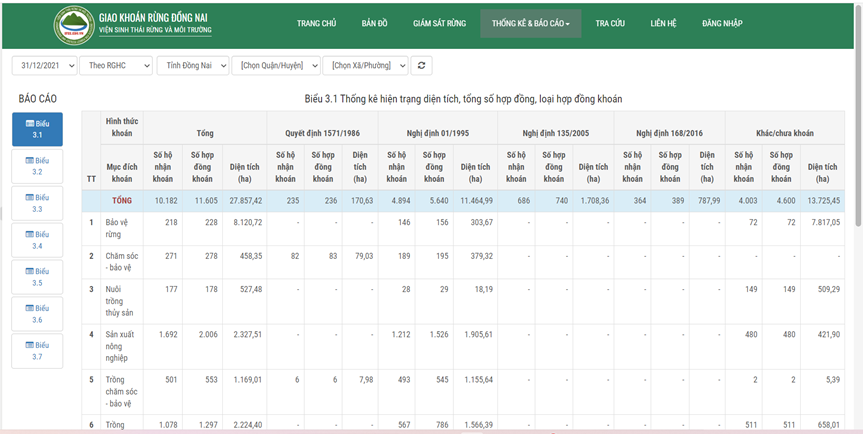Open the Biểu 3.3 report button
The width and height of the screenshot is (863, 434).
[x=37, y=203]
